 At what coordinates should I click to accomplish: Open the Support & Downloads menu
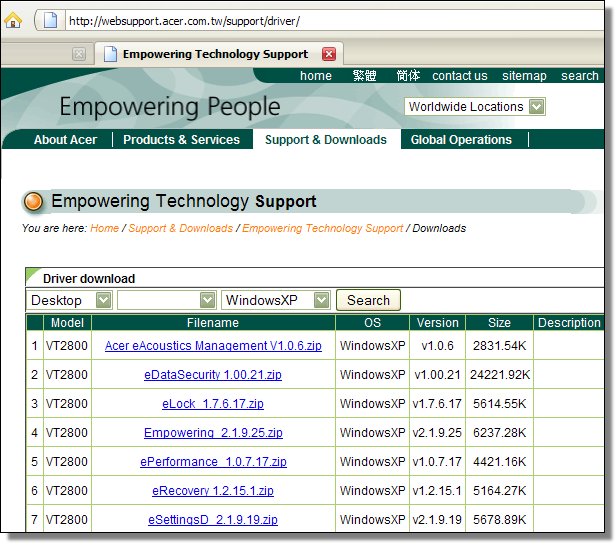click(326, 140)
